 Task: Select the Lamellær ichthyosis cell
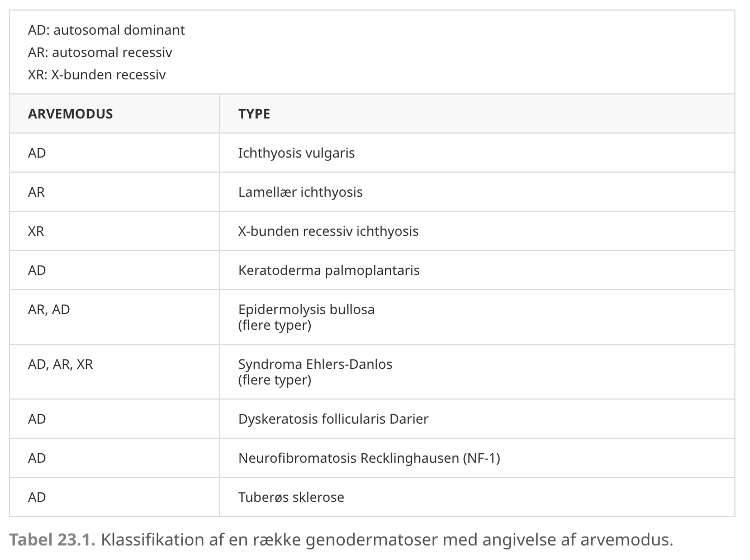477,192
